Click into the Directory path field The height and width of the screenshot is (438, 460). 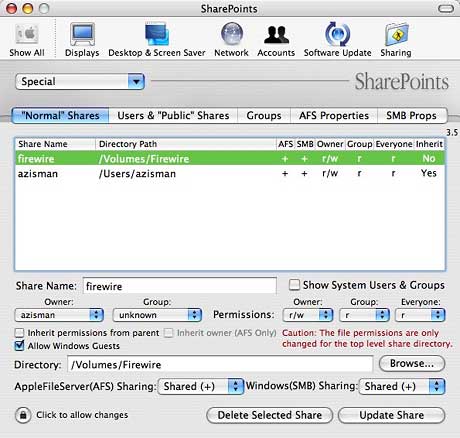pyautogui.click(x=220, y=364)
